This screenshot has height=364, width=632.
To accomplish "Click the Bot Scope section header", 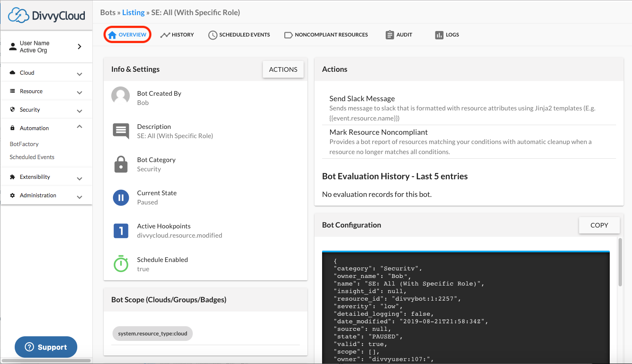I will tap(206, 300).
